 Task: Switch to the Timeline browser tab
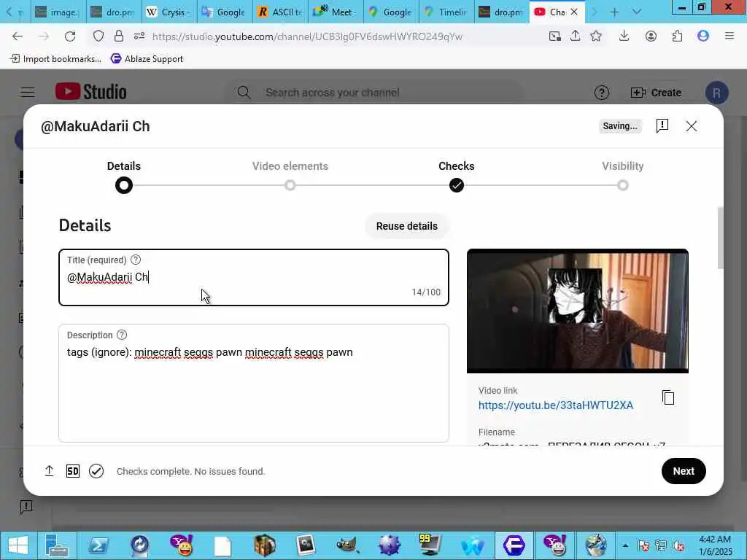[x=447, y=12]
